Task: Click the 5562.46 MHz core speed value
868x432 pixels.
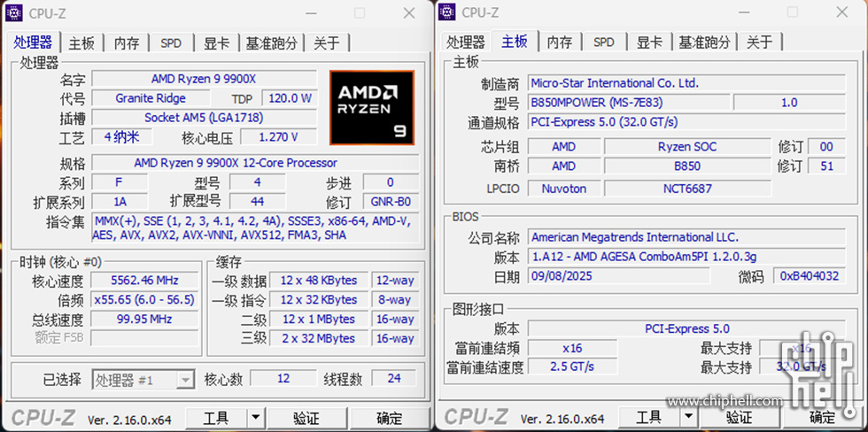Action: (143, 281)
